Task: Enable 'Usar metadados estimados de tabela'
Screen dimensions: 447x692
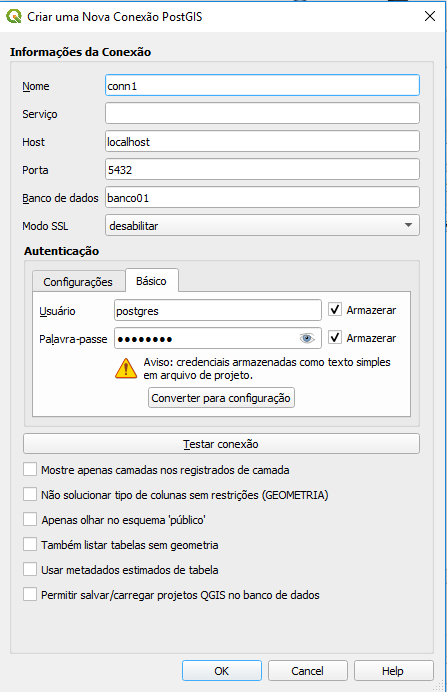Action: 30,569
